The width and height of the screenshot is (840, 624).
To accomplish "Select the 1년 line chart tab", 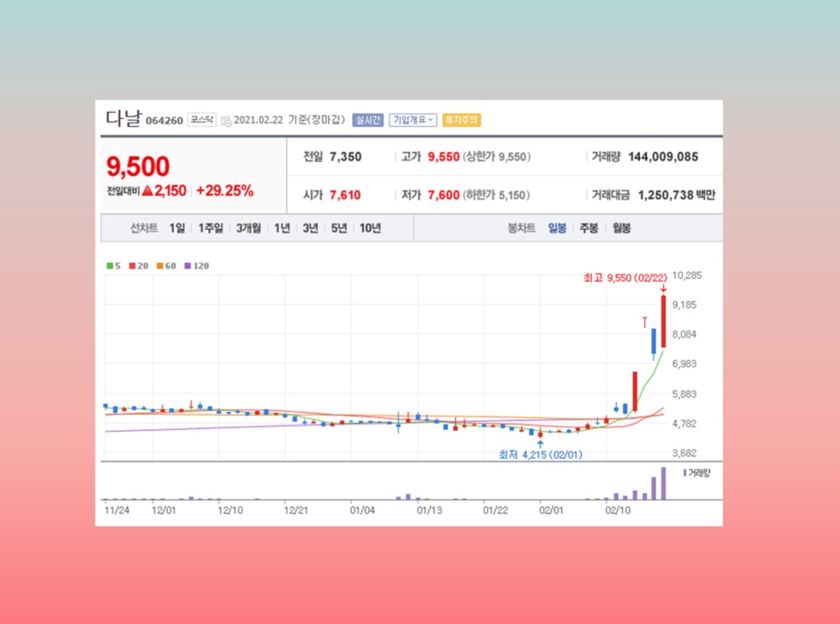I will pos(281,228).
